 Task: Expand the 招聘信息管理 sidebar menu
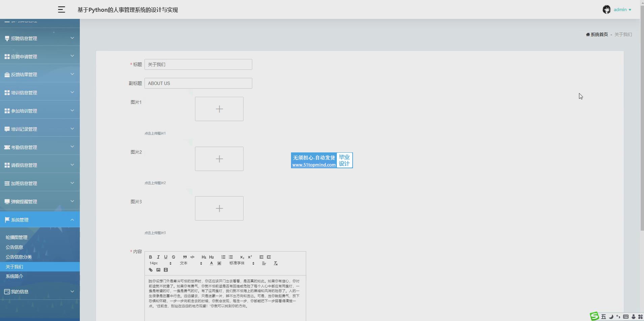point(40,38)
